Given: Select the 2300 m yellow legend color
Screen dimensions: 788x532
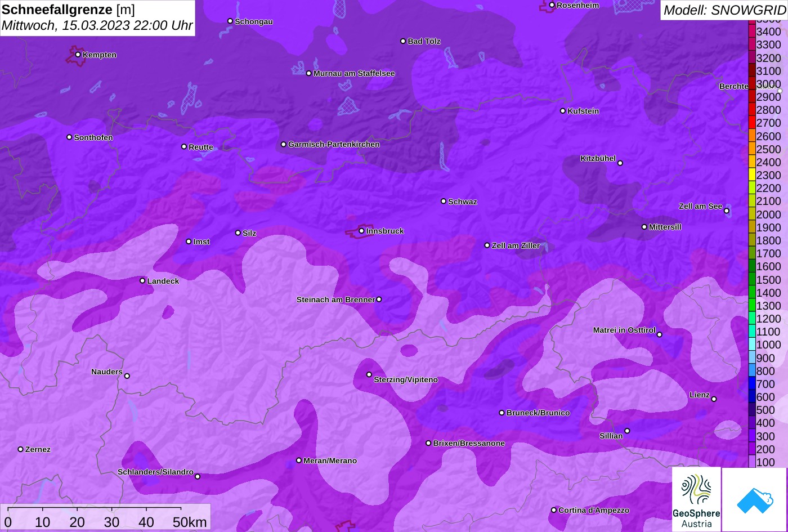Looking at the screenshot, I should (x=752, y=175).
